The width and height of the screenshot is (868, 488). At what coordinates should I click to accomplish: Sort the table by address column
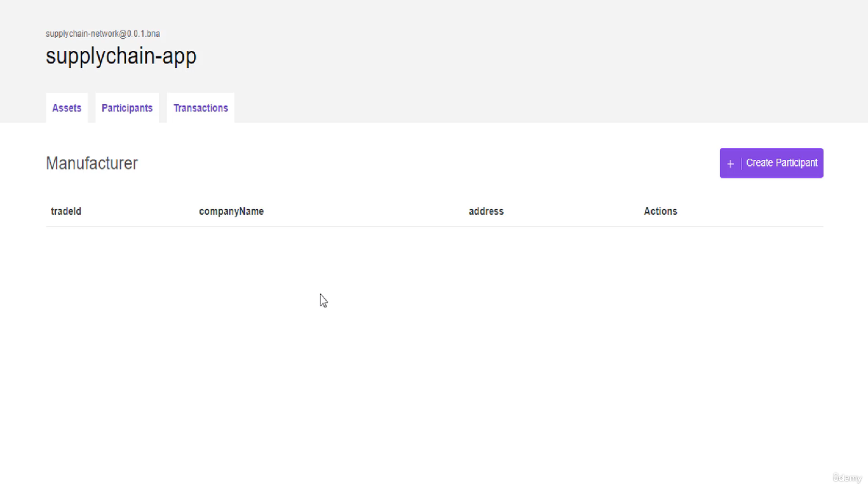click(x=486, y=211)
